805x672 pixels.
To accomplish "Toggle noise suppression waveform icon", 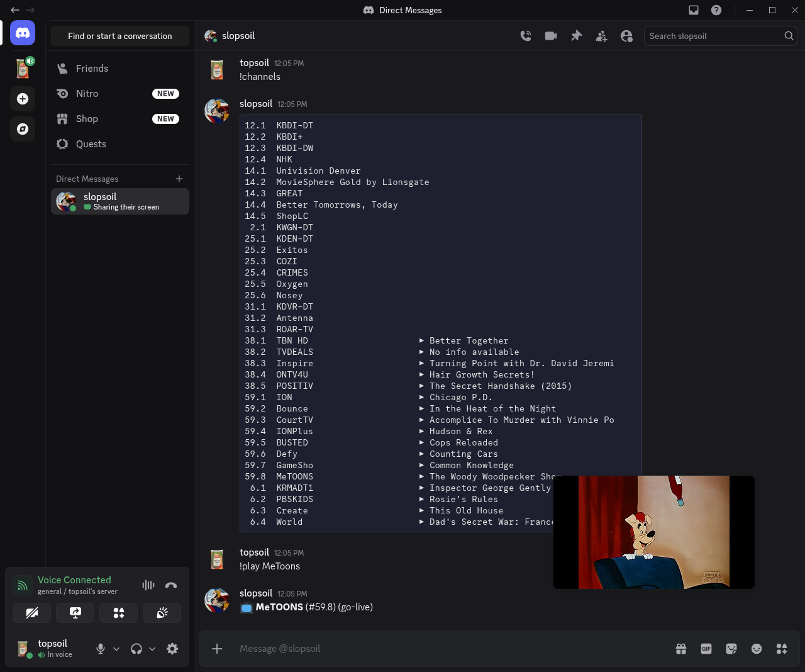I will click(x=148, y=585).
